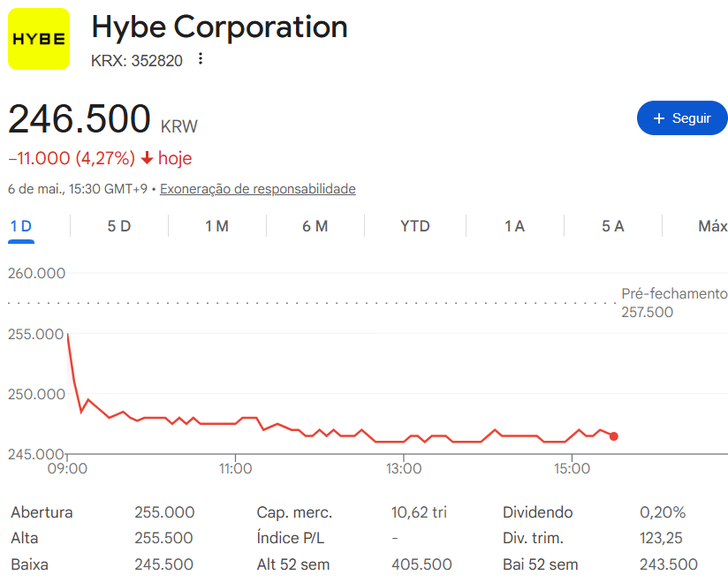Select the 1 D chart range tab

pos(21,226)
